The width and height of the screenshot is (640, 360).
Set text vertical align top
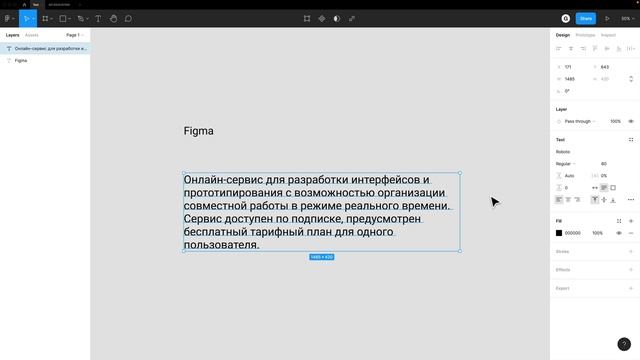click(x=595, y=200)
